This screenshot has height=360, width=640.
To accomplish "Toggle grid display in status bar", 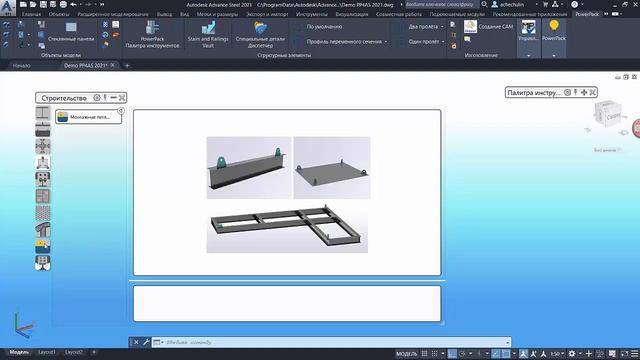I will (425, 353).
